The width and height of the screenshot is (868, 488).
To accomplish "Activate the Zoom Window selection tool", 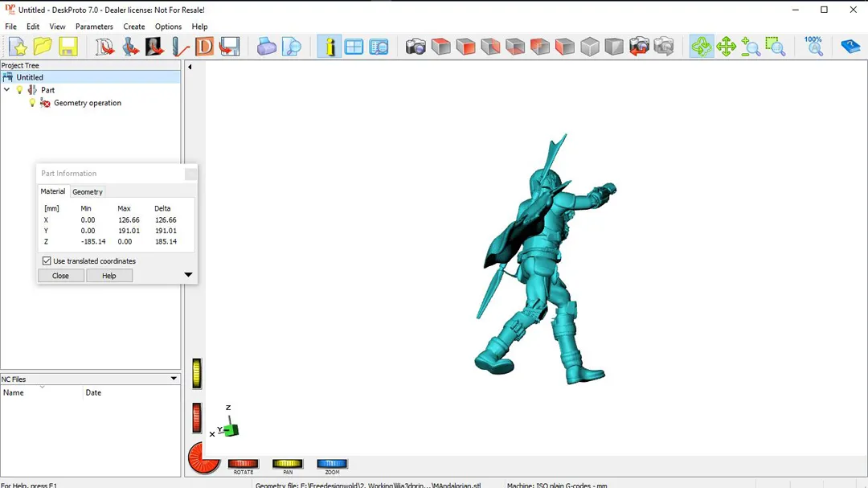I will 776,47.
